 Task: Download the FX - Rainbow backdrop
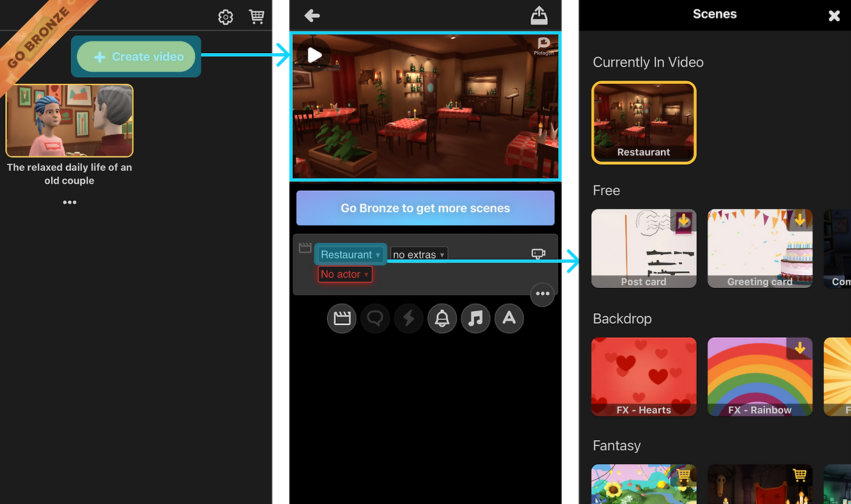point(800,348)
